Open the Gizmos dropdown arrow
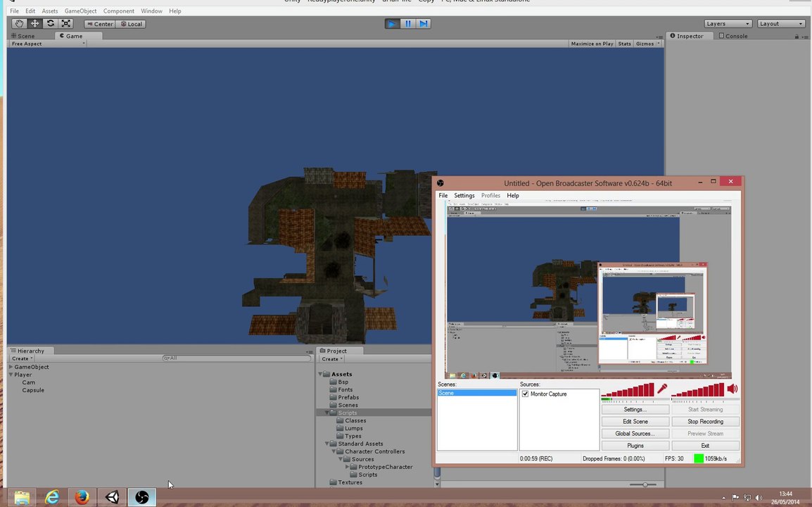 pyautogui.click(x=659, y=44)
